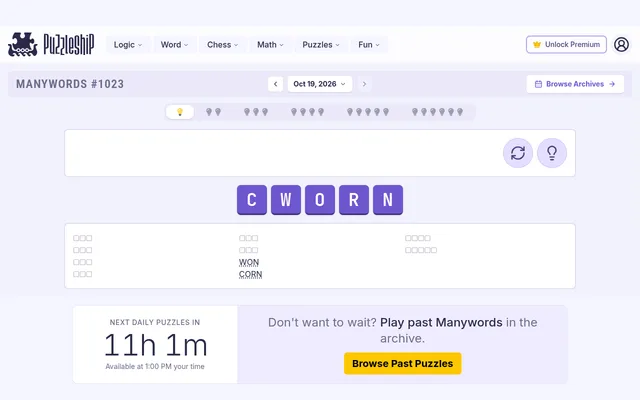Click the unsolved five-letter word slot
The image size is (640, 400).
tap(421, 250)
